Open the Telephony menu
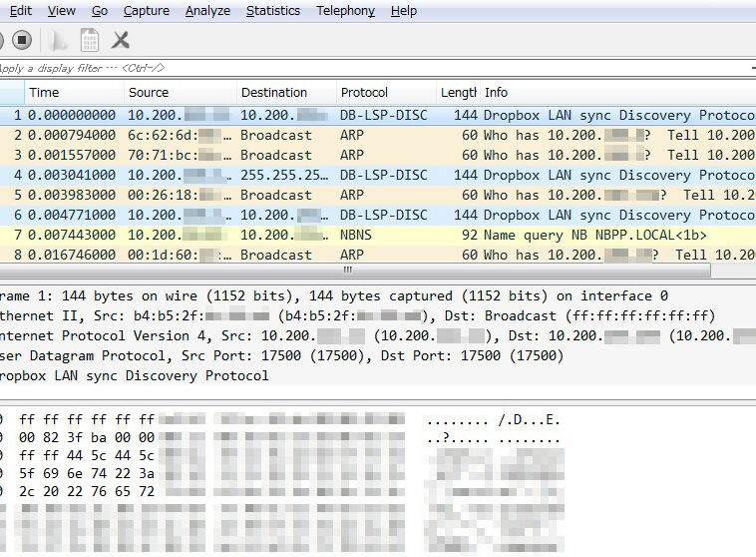 click(x=345, y=11)
